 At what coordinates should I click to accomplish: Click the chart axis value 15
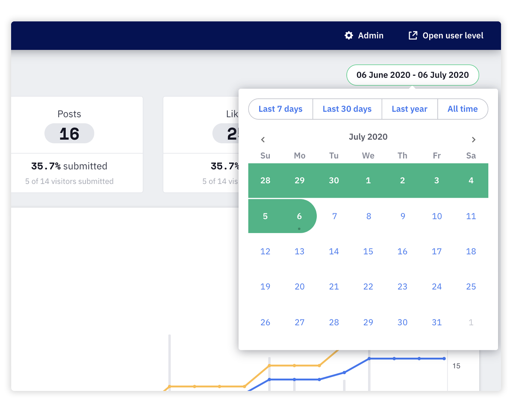456,366
